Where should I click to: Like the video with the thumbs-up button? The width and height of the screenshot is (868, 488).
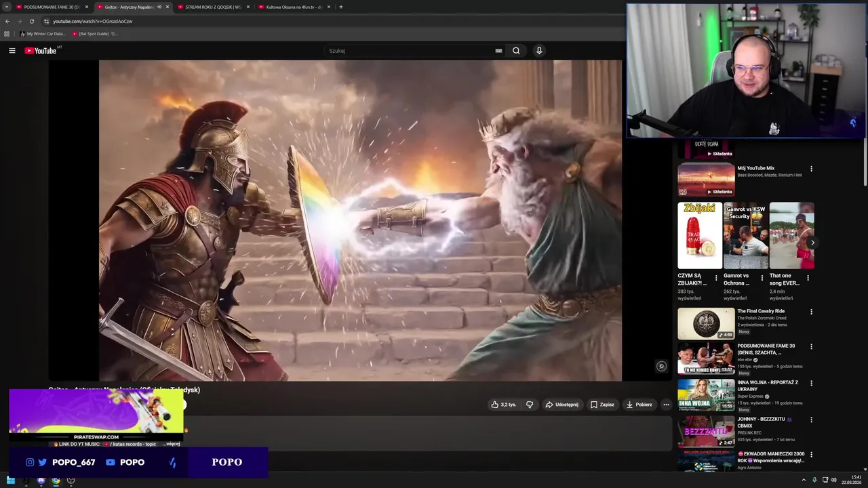click(504, 405)
